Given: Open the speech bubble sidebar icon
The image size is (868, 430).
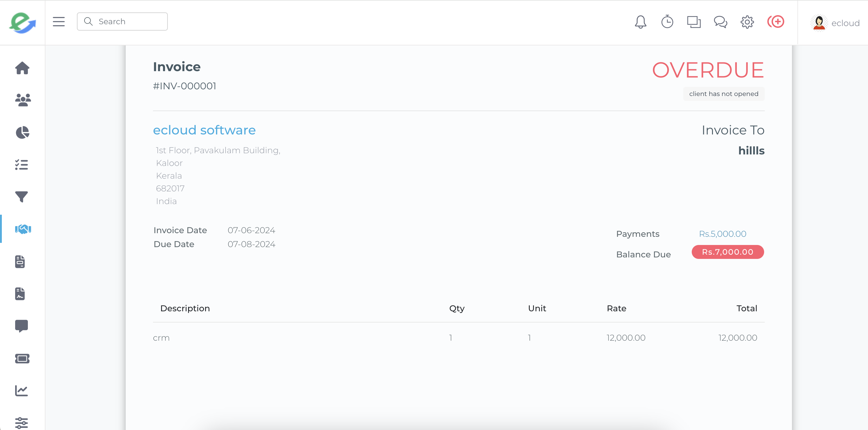Looking at the screenshot, I should (x=22, y=326).
